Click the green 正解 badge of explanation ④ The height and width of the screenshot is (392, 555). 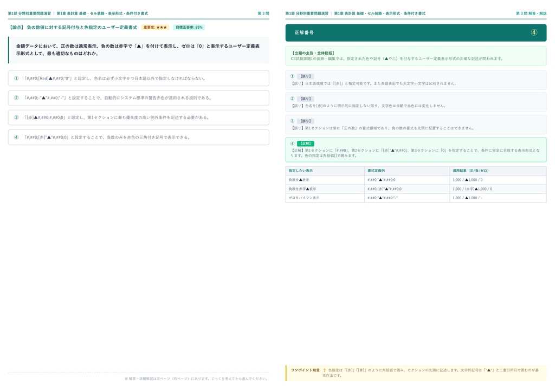pyautogui.click(x=306, y=143)
